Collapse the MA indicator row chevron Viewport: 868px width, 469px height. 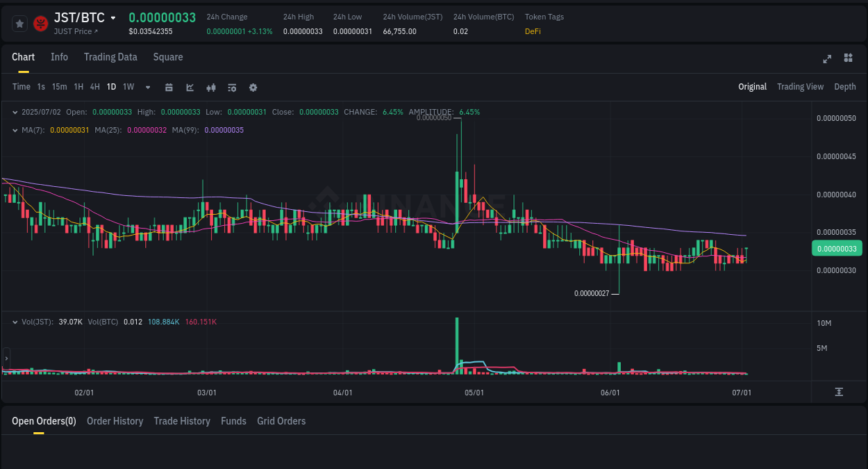tap(15, 129)
